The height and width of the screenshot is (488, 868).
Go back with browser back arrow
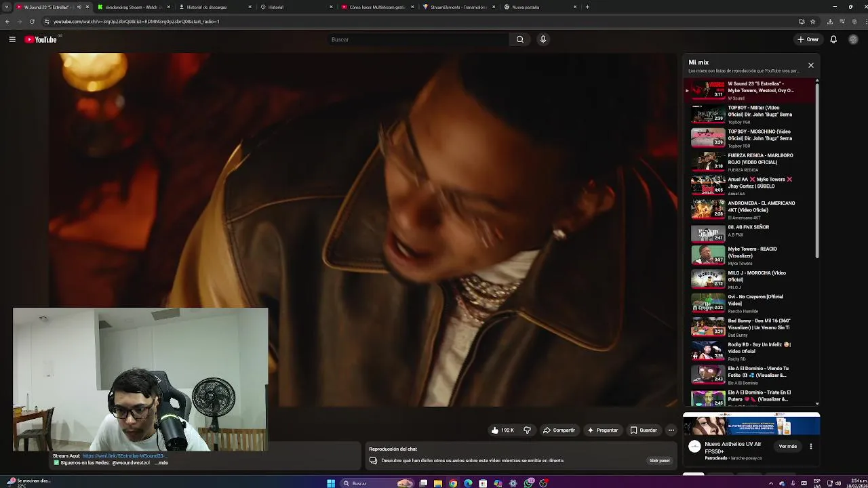coord(7,22)
